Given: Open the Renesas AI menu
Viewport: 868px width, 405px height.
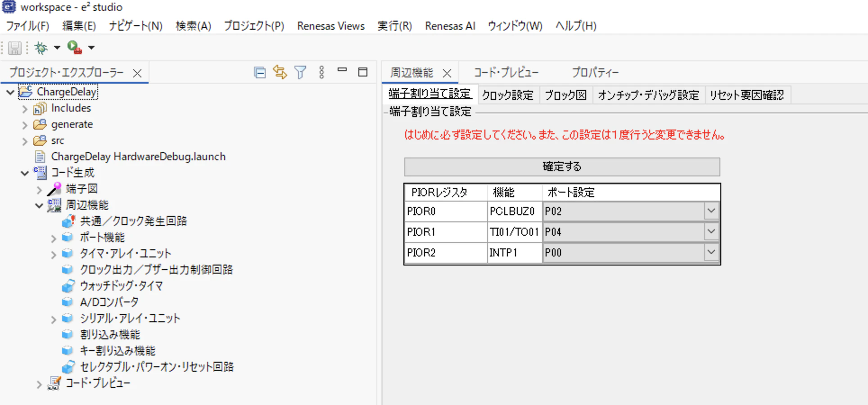Looking at the screenshot, I should pos(450,26).
